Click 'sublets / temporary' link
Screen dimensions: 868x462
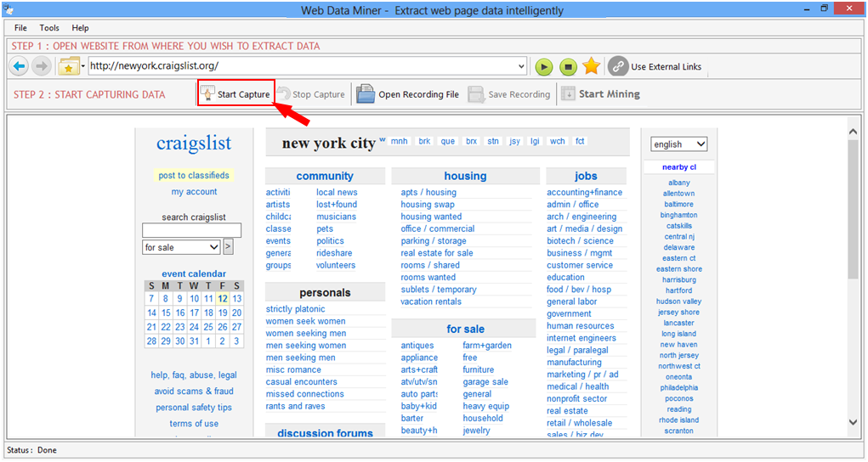(x=439, y=290)
